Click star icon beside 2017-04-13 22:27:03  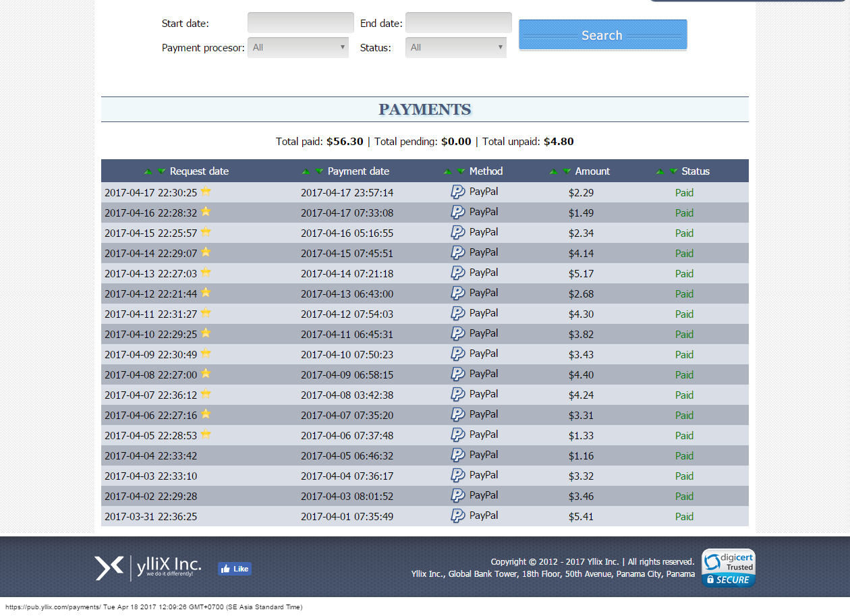pos(206,272)
